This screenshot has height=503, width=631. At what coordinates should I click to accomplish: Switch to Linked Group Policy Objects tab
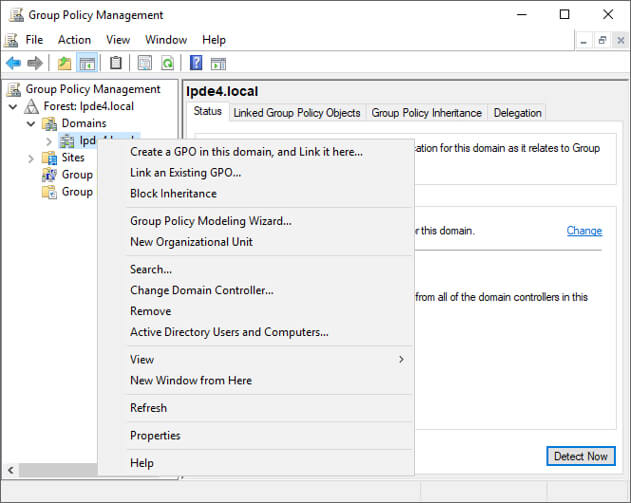[297, 113]
